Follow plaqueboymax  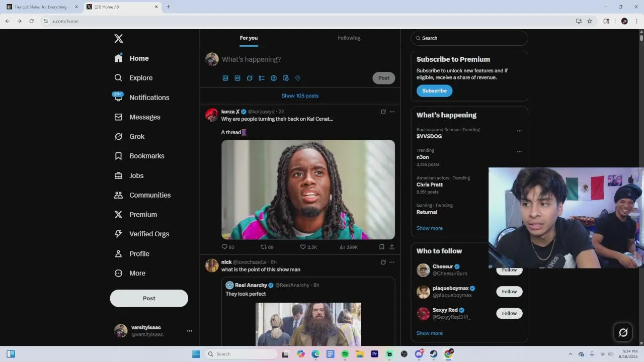click(509, 292)
